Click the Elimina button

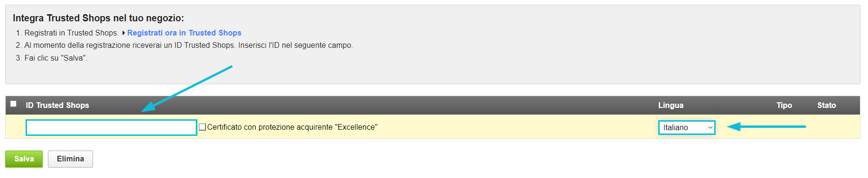click(70, 159)
